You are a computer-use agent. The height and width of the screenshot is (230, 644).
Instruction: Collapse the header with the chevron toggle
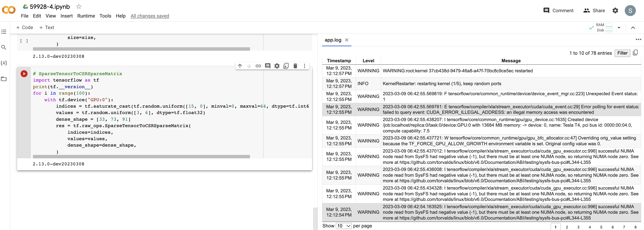click(633, 28)
